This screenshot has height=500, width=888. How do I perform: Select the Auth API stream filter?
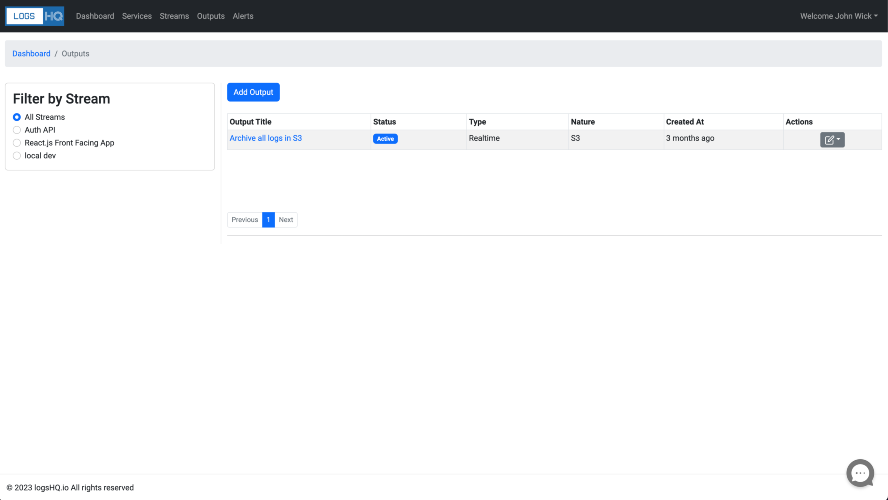pyautogui.click(x=17, y=130)
